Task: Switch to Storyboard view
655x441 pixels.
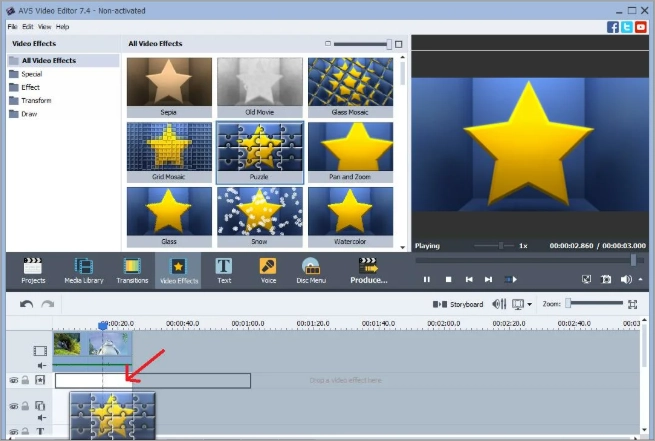Action: pos(458,304)
